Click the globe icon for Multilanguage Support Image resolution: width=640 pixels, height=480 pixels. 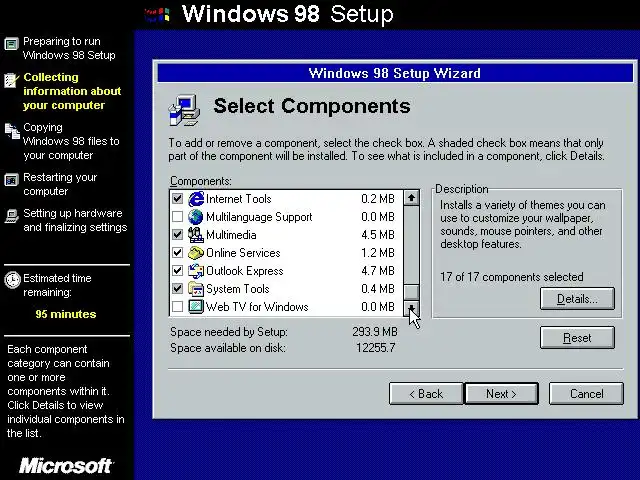[196, 217]
